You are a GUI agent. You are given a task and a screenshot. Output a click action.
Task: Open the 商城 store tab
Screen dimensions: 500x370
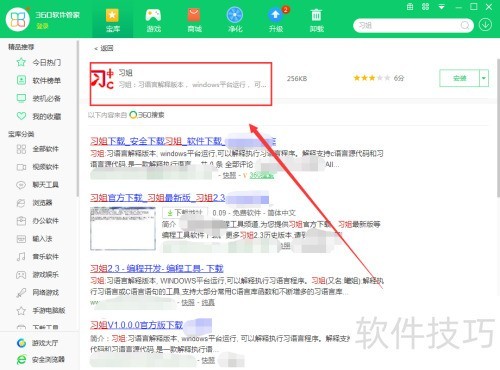(194, 21)
